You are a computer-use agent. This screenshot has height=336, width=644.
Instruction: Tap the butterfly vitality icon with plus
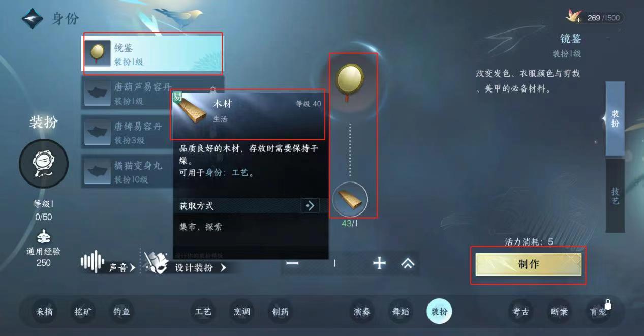click(574, 17)
